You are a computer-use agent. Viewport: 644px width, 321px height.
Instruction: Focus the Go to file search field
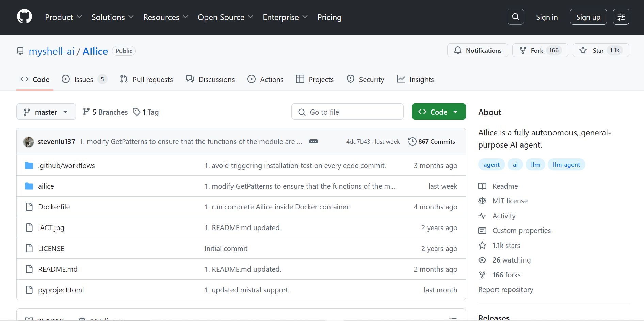pyautogui.click(x=347, y=112)
